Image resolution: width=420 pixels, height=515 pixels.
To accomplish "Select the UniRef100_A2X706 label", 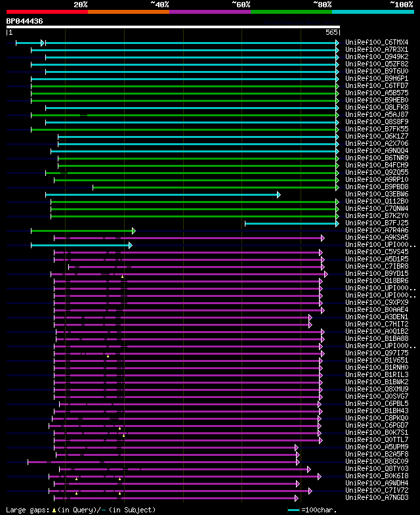I will (x=377, y=143).
